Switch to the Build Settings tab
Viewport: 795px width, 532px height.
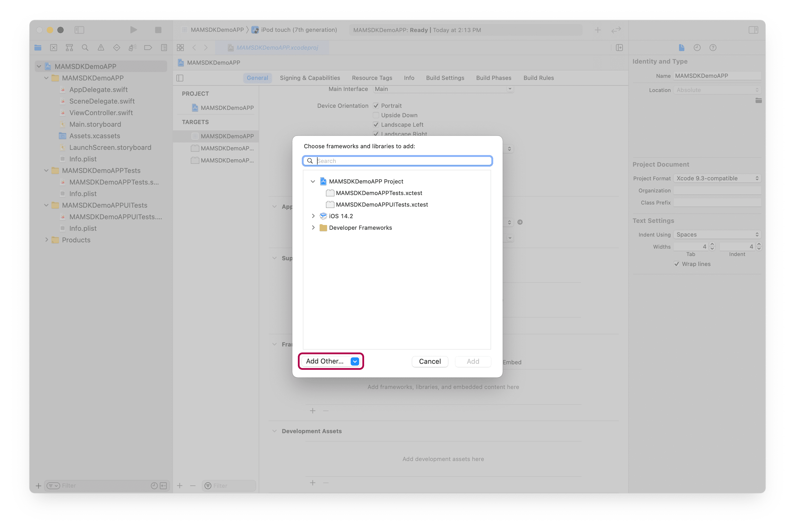coord(445,78)
